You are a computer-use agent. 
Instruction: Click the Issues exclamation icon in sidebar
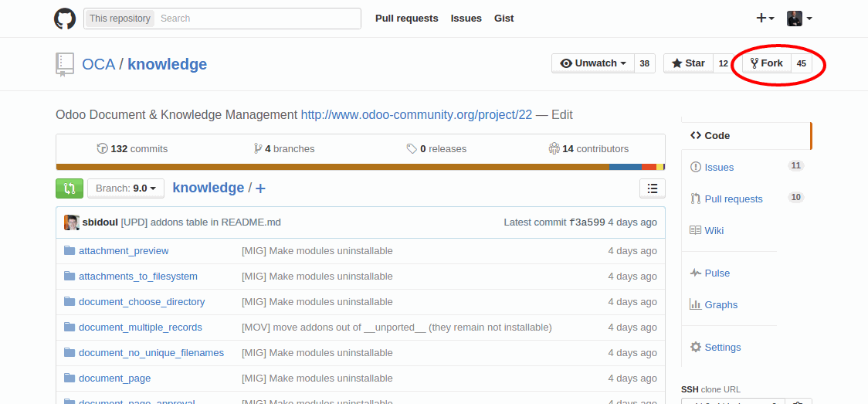(x=695, y=167)
